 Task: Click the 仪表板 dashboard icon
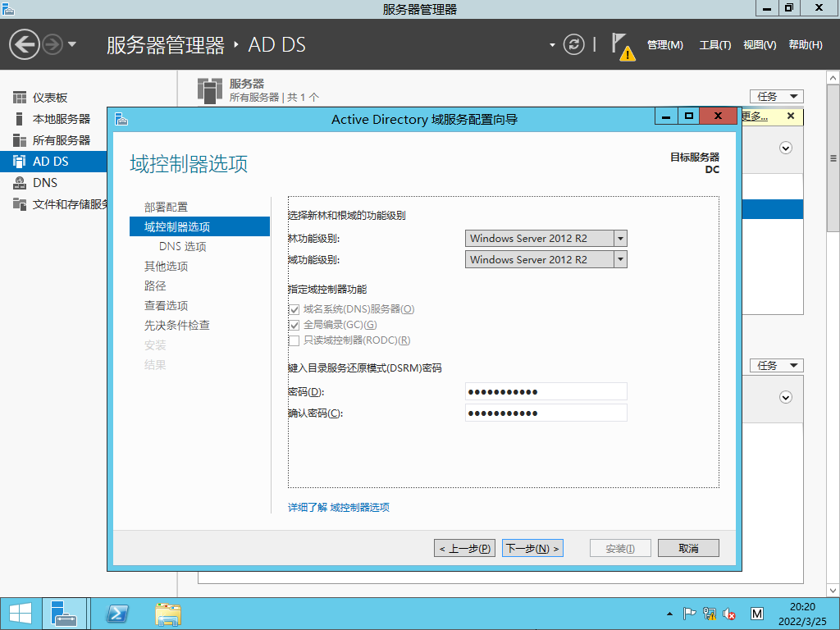[x=20, y=98]
